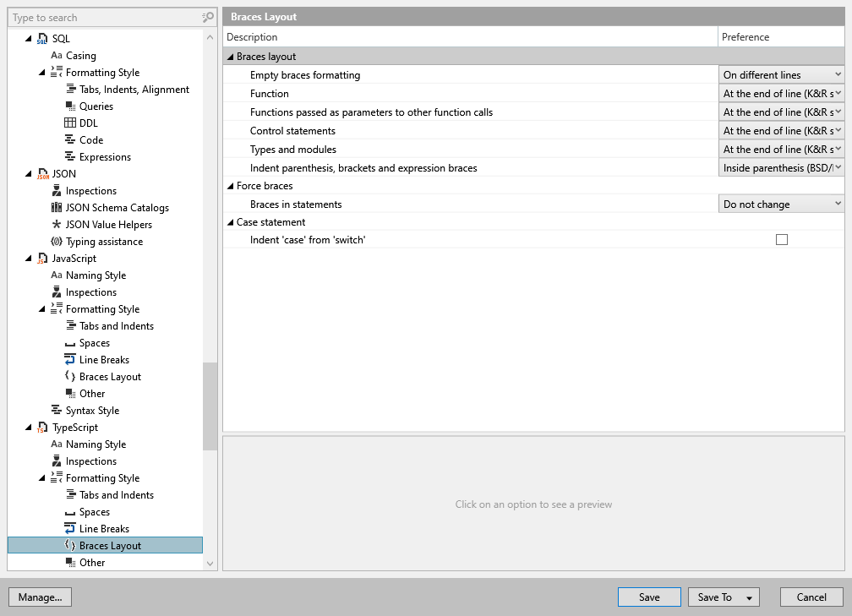
Task: Click TypeScript Other icon
Action: coord(71,562)
